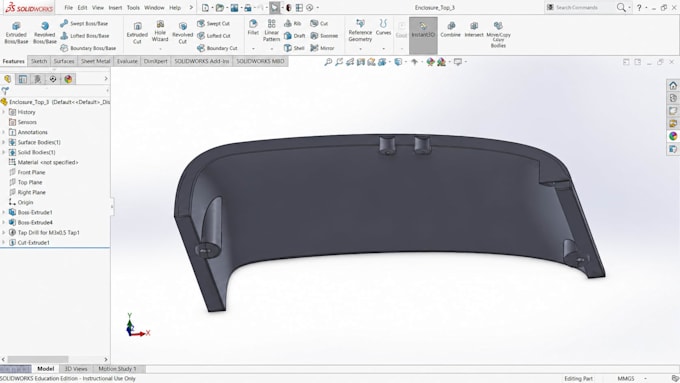
Task: Select the Draft tool
Action: 294,36
